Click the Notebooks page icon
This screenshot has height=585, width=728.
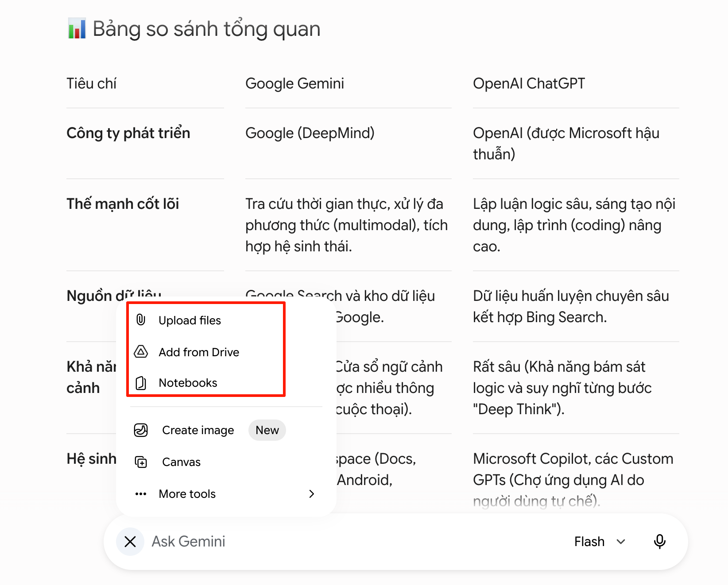point(141,383)
